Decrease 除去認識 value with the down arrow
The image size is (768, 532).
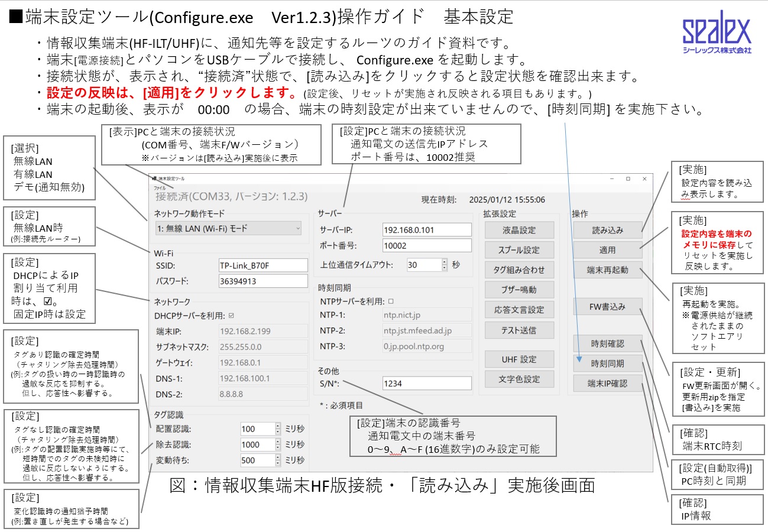(x=278, y=447)
